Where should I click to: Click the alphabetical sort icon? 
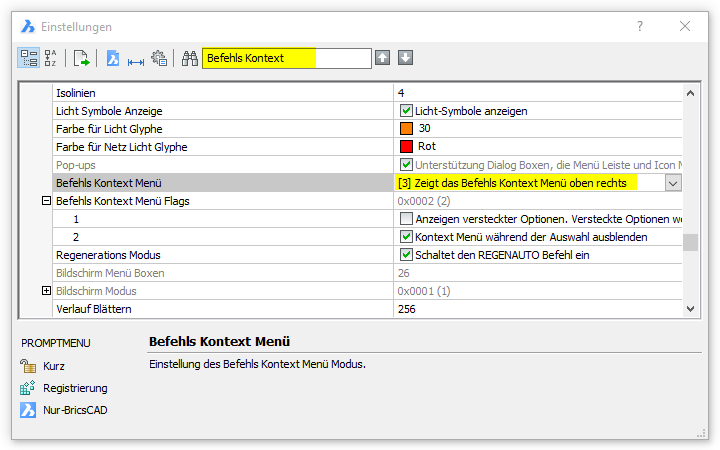51,58
